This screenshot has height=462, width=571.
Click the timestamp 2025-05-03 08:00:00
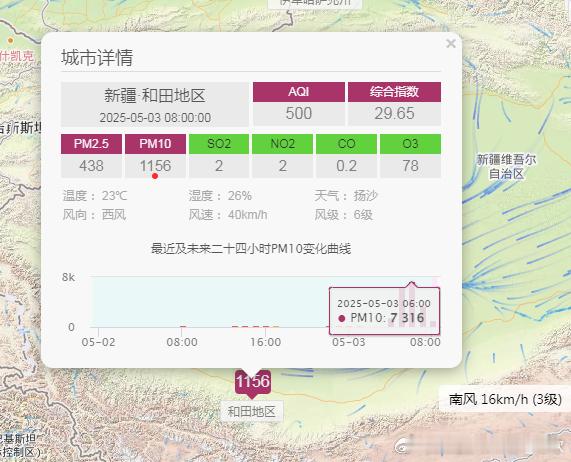[x=155, y=118]
